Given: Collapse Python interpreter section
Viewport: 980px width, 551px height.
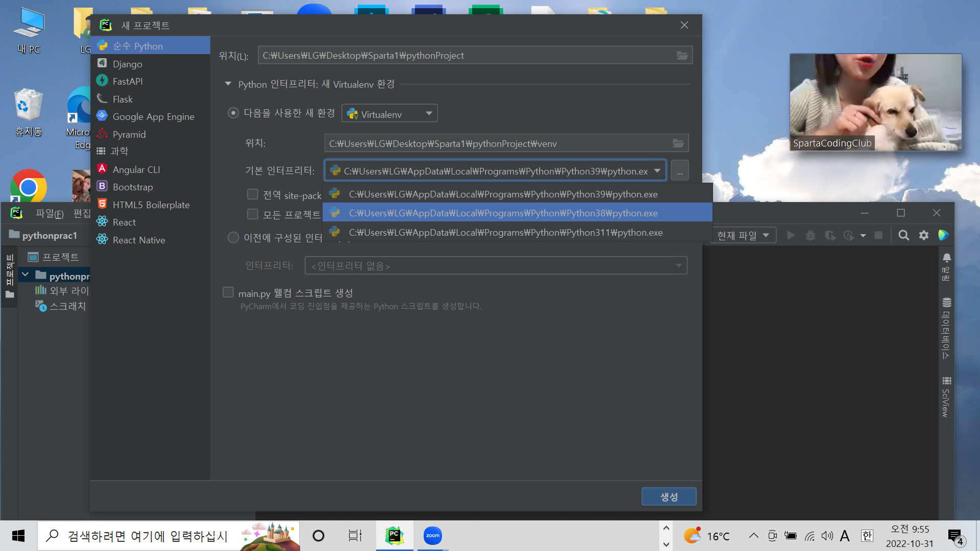Looking at the screenshot, I should [x=228, y=84].
